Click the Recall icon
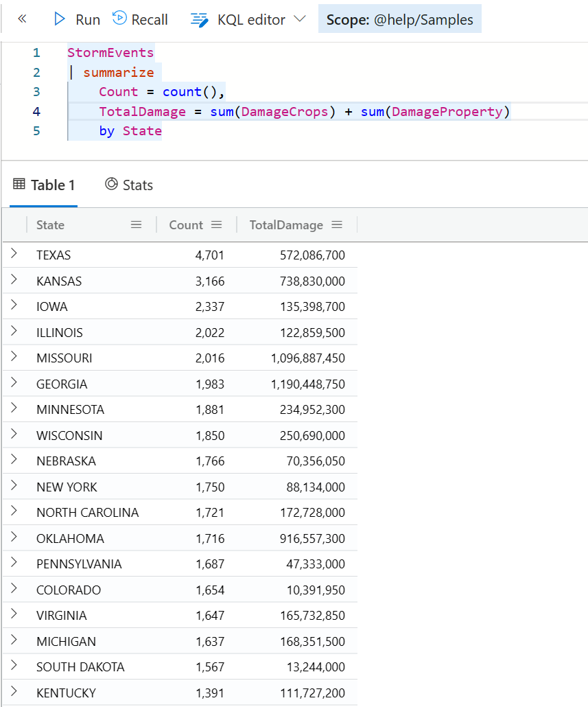588x707 pixels. coord(119,18)
